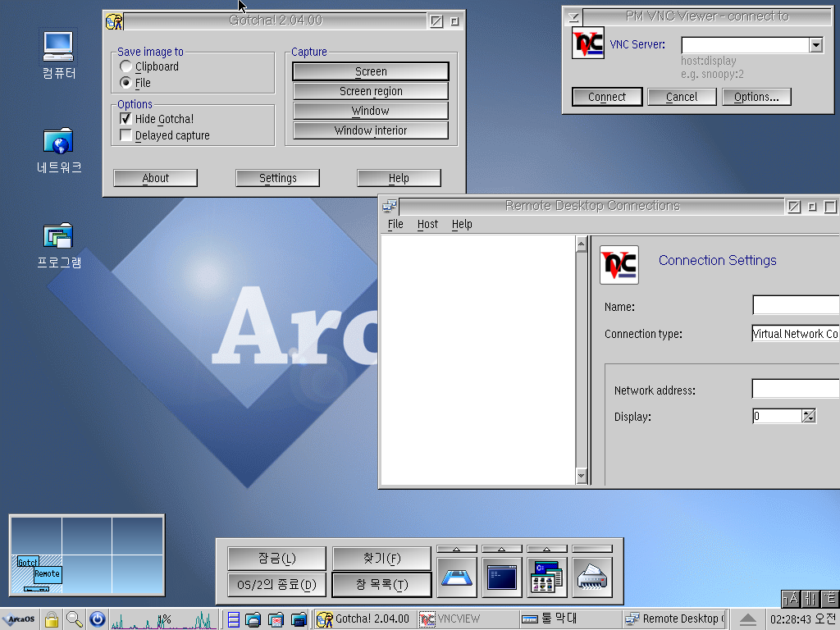The image size is (840, 630).
Task: Enable the Delayed capture checkbox
Action: (x=126, y=135)
